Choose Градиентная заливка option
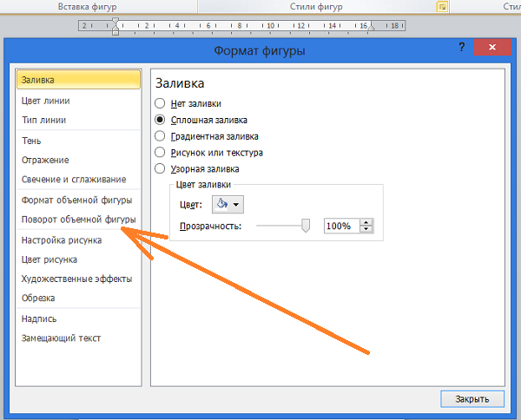The height and width of the screenshot is (420, 521). (x=159, y=136)
